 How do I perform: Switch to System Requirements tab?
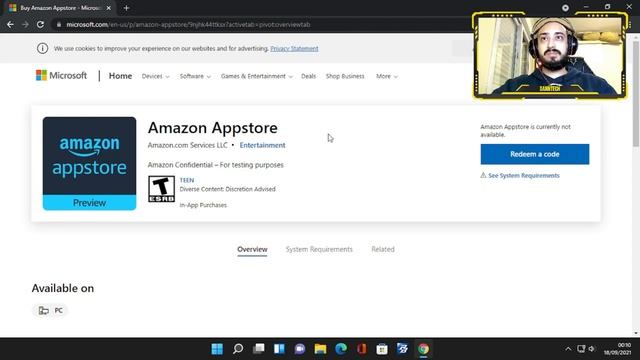point(319,249)
